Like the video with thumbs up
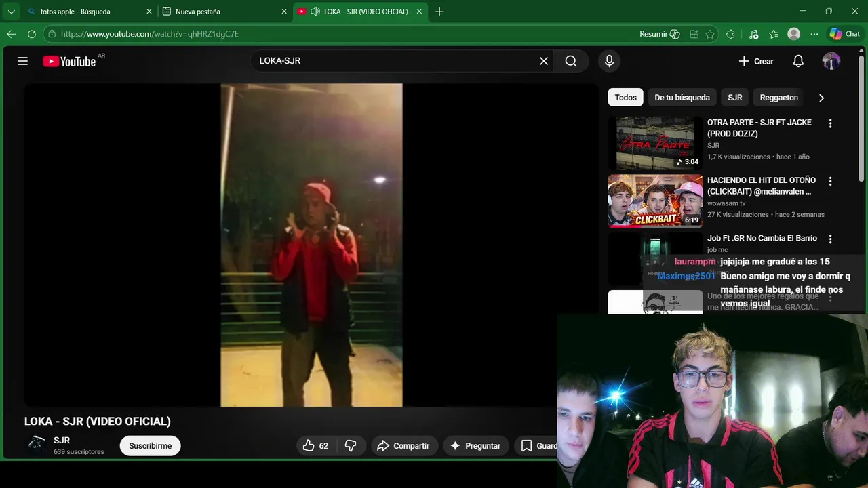The height and width of the screenshot is (488, 868). pos(315,445)
